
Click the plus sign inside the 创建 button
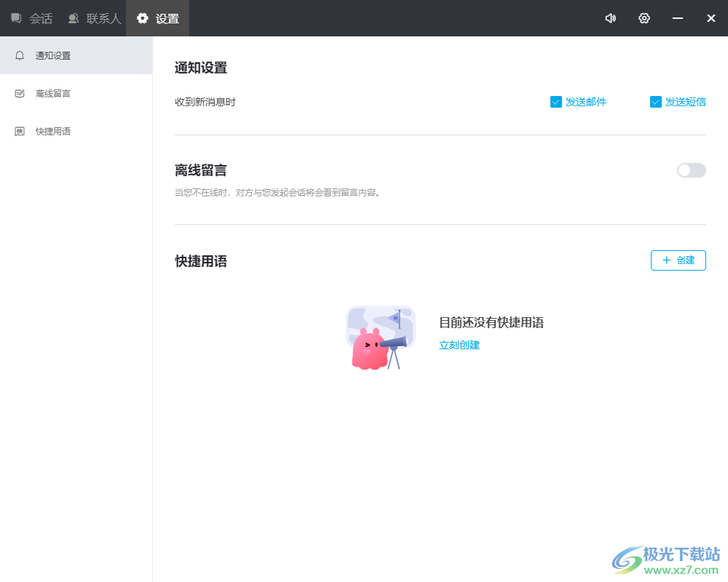[668, 260]
